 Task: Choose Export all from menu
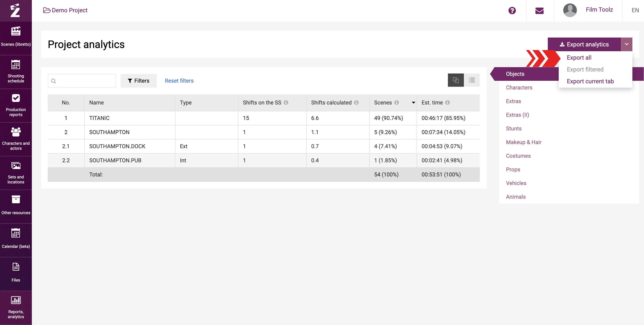tap(579, 58)
